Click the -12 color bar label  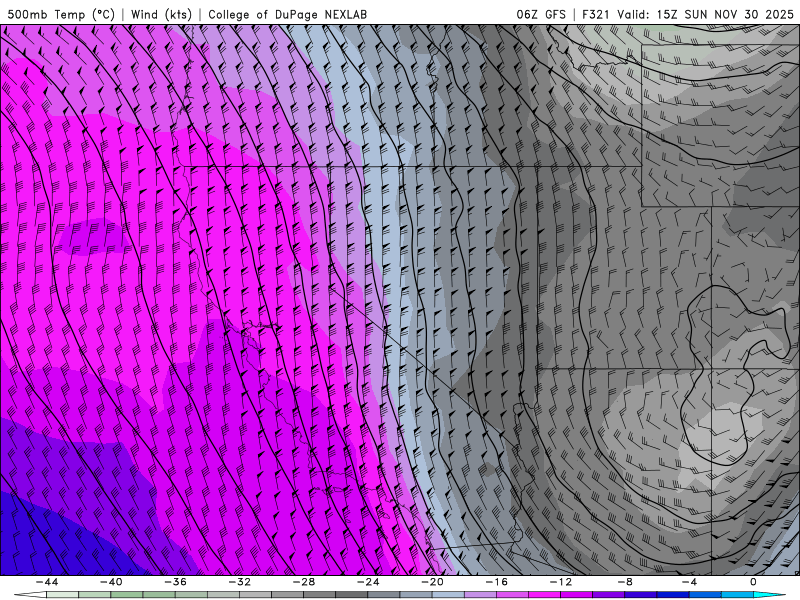561,582
